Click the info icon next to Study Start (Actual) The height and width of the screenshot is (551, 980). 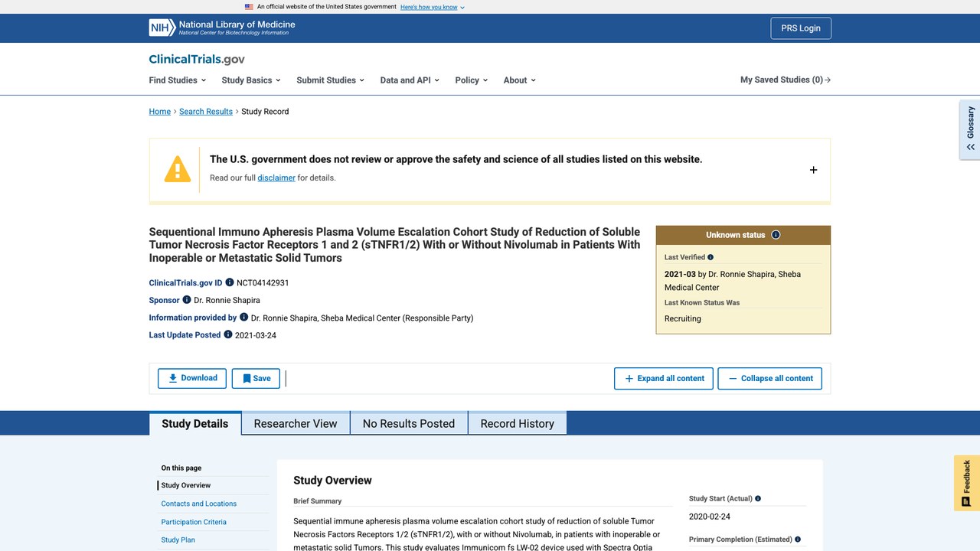point(758,499)
